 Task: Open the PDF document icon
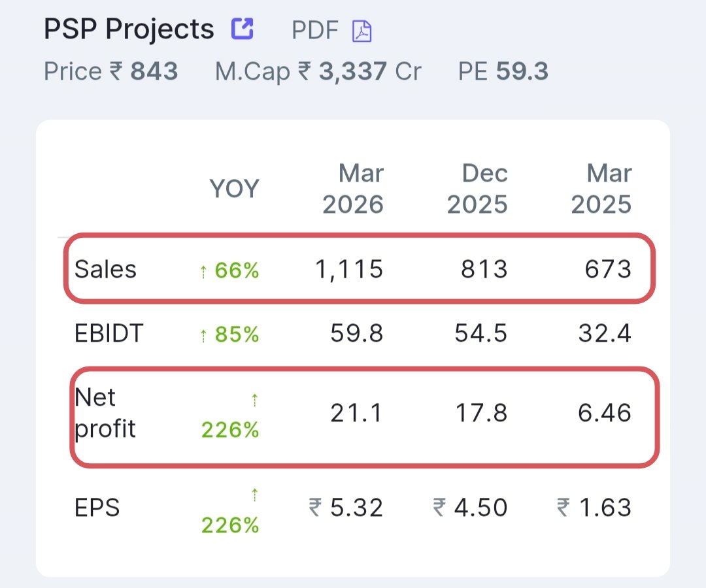click(x=362, y=31)
